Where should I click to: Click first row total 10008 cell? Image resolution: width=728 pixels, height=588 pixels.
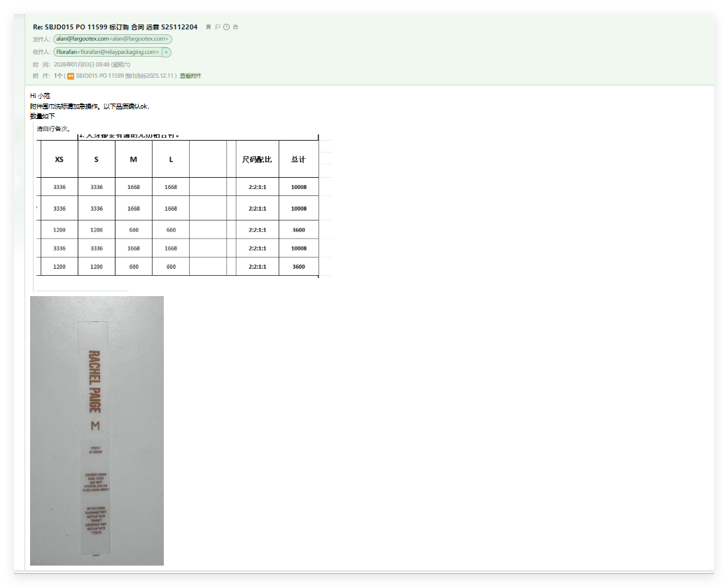(298, 187)
